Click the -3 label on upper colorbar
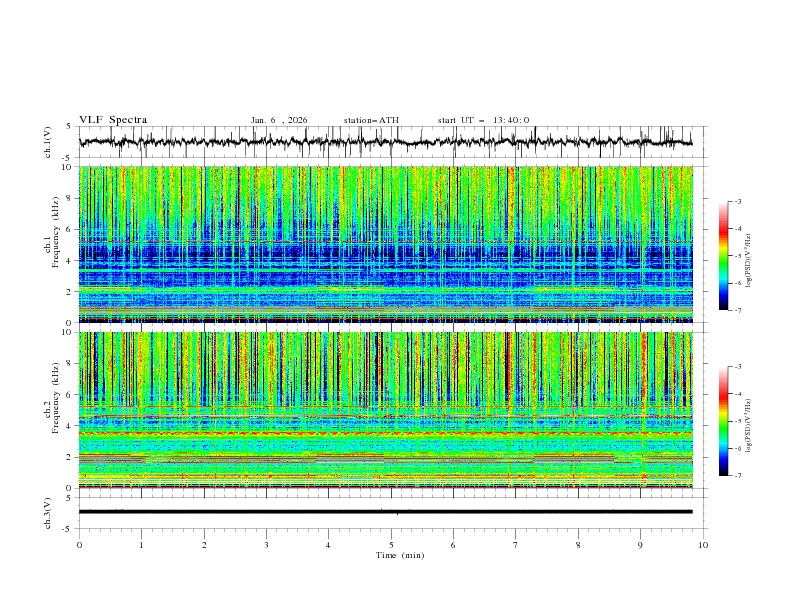This screenshot has width=792, height=612. [x=738, y=202]
